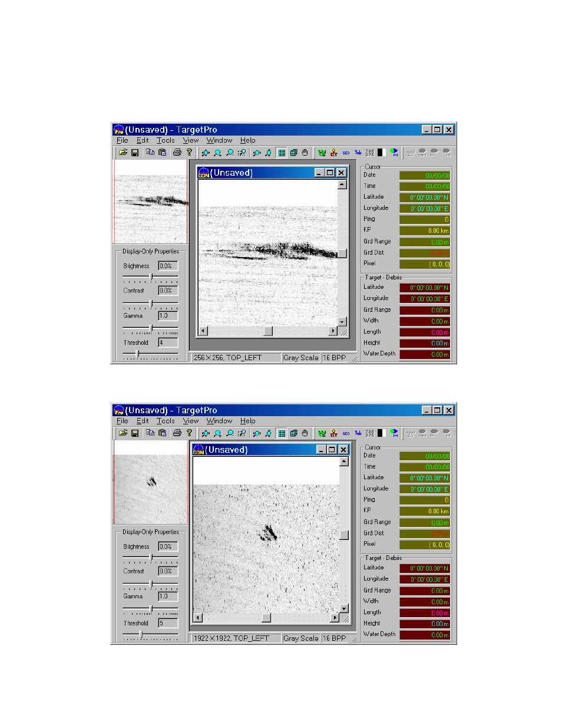Save icon in the lower TargetPro toolbar
The image size is (562, 728).
[135, 433]
